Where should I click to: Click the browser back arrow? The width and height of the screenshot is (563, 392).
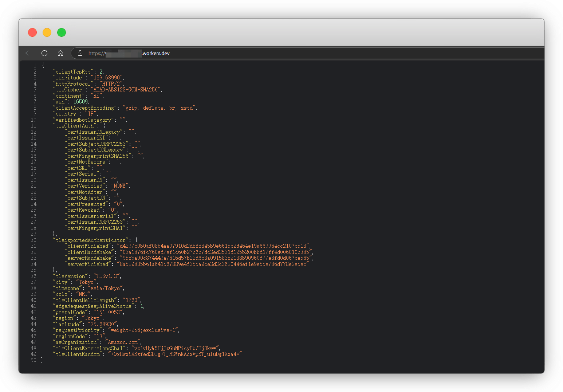(28, 53)
